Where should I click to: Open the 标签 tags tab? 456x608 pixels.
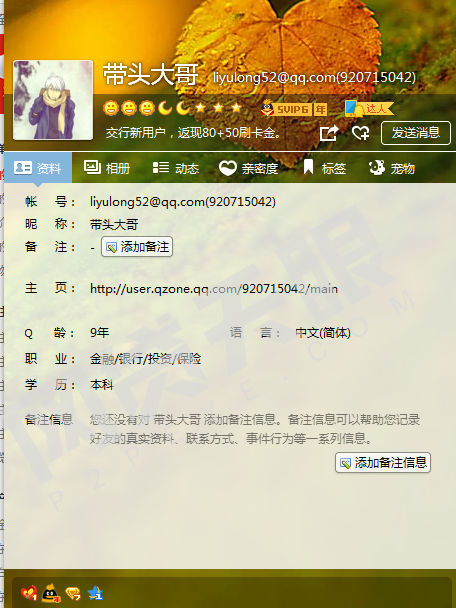[x=325, y=168]
